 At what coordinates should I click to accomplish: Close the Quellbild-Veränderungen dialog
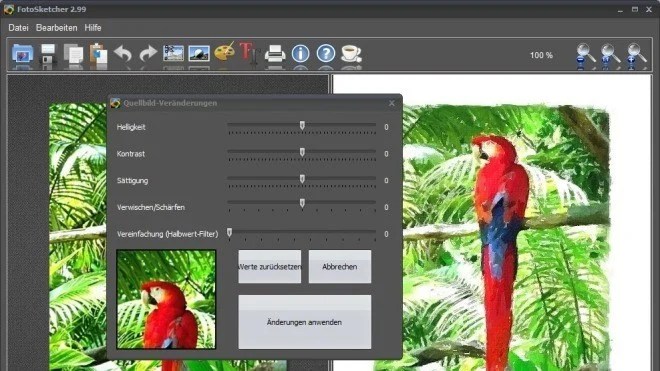[x=392, y=103]
